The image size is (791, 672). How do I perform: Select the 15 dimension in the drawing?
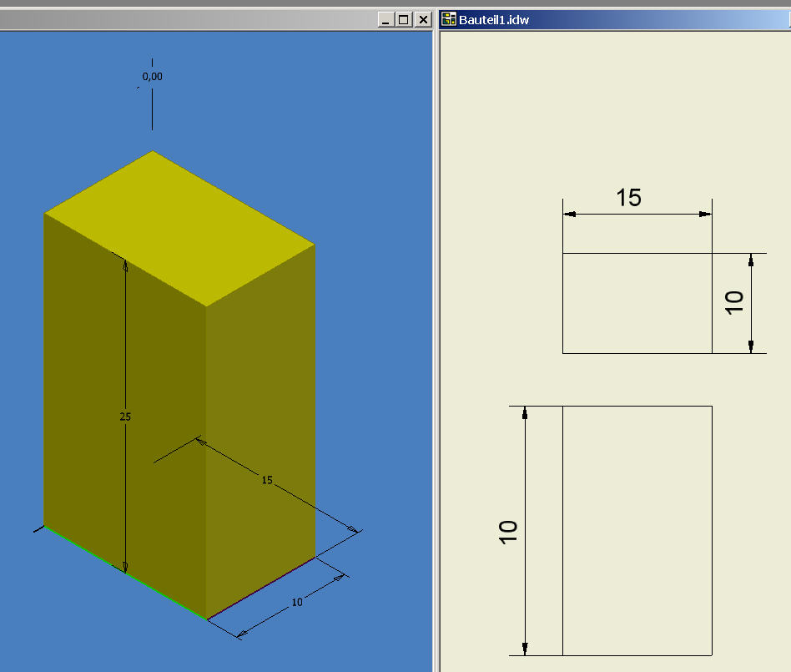click(628, 197)
